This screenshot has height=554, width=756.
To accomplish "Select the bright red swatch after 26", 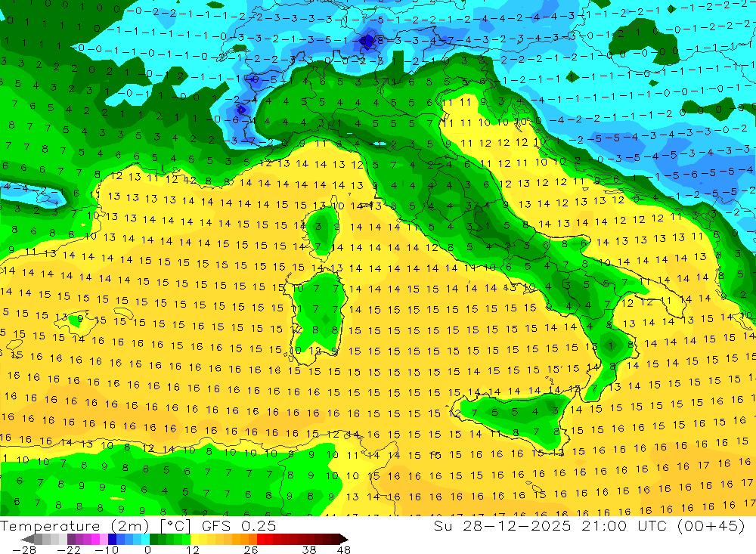I will (x=261, y=539).
